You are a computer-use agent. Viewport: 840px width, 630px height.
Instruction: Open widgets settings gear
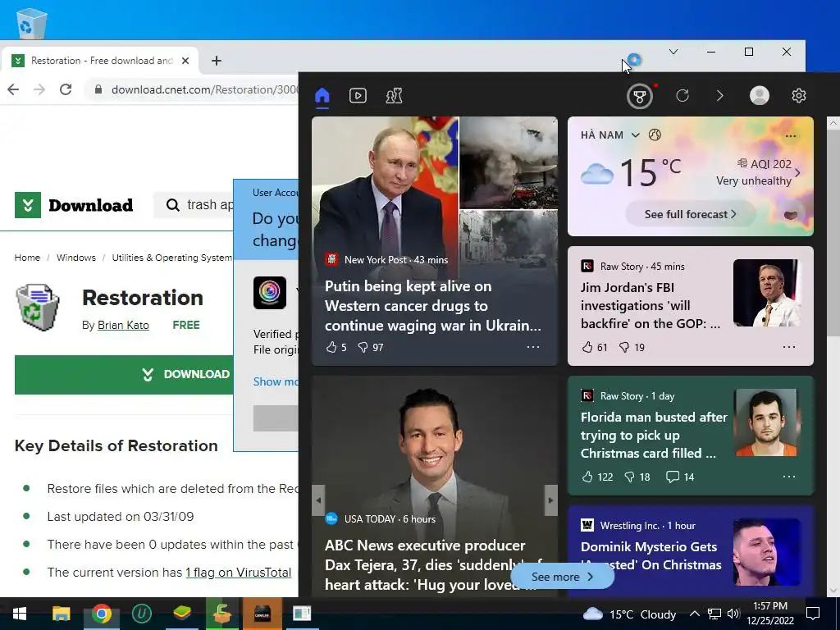click(799, 95)
